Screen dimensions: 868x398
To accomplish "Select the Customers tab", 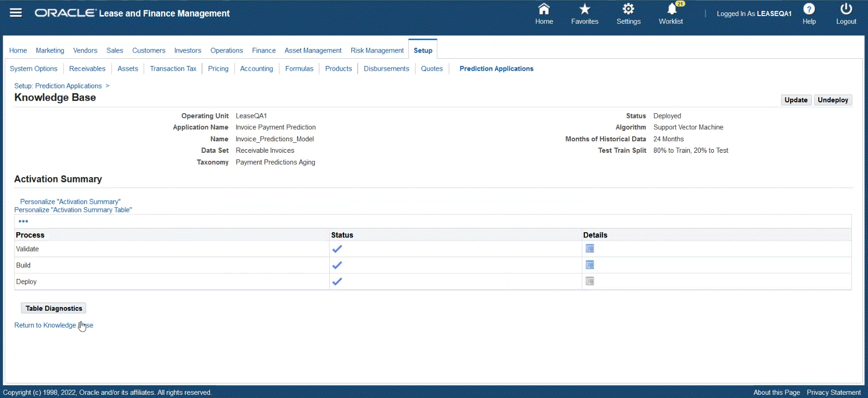I will (x=149, y=50).
